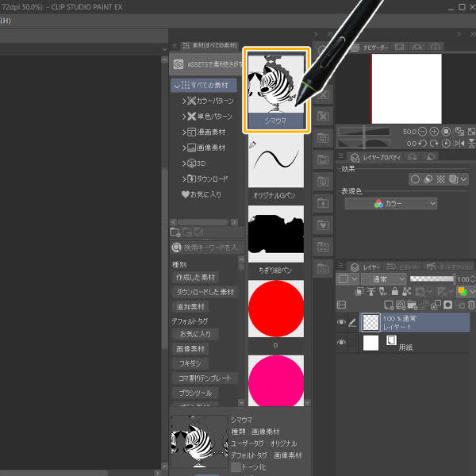The width and height of the screenshot is (476, 476).
Task: Adjust the Navigator rotation slider
Action: [364, 144]
